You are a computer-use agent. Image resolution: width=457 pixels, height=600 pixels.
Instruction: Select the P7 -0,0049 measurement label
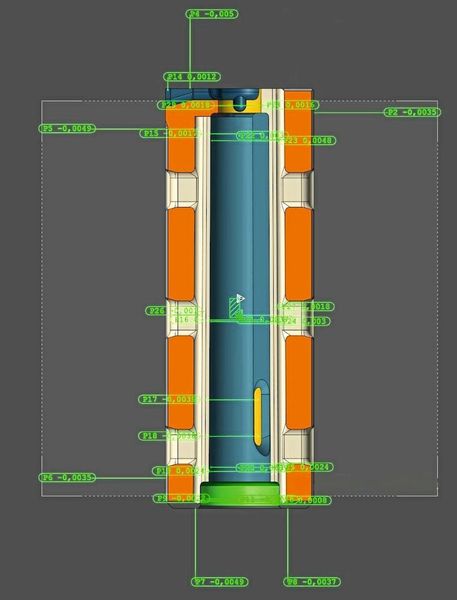click(x=220, y=582)
